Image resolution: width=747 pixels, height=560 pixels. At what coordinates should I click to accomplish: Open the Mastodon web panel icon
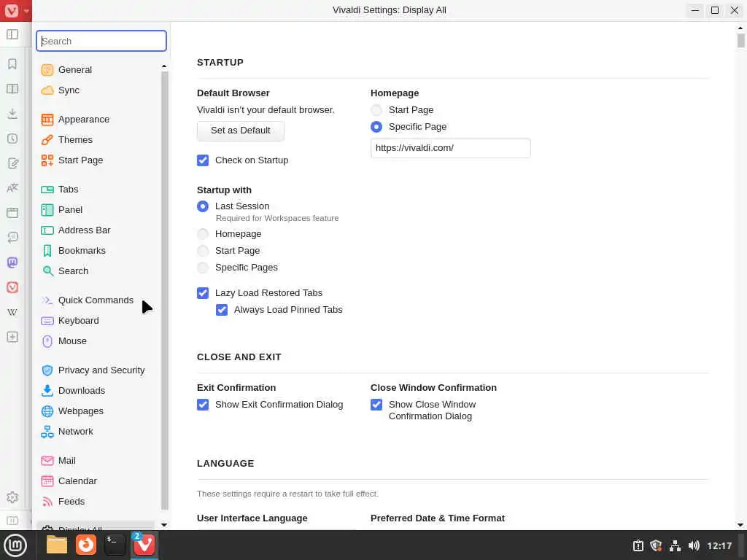pyautogui.click(x=12, y=262)
